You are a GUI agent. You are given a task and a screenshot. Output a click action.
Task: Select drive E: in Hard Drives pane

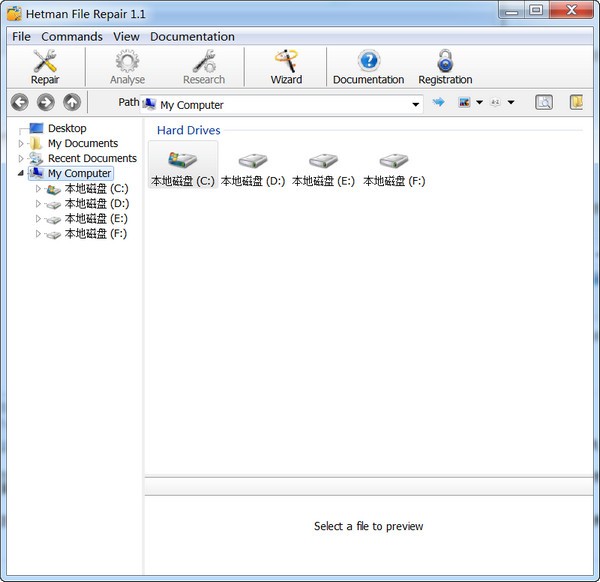323,169
